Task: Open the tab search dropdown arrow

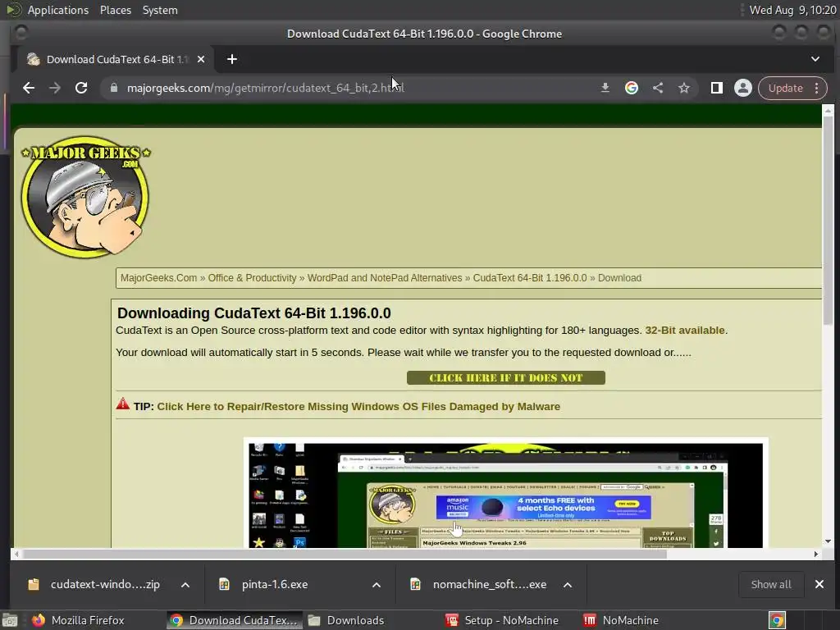Action: coord(815,59)
